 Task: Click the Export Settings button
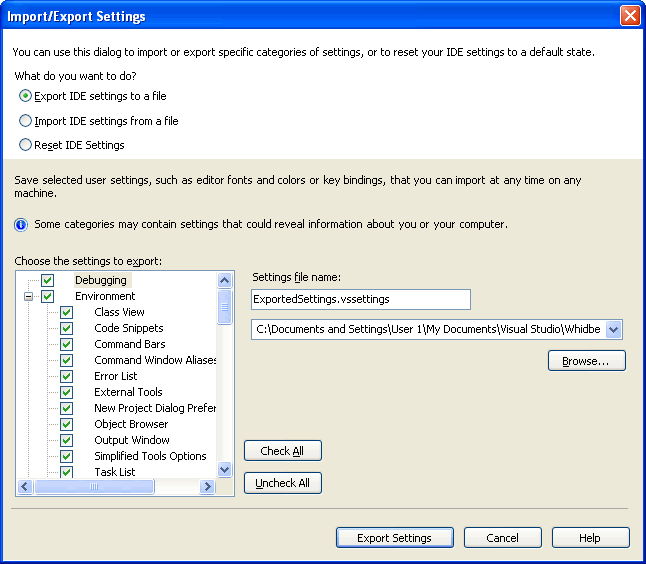pyautogui.click(x=395, y=538)
